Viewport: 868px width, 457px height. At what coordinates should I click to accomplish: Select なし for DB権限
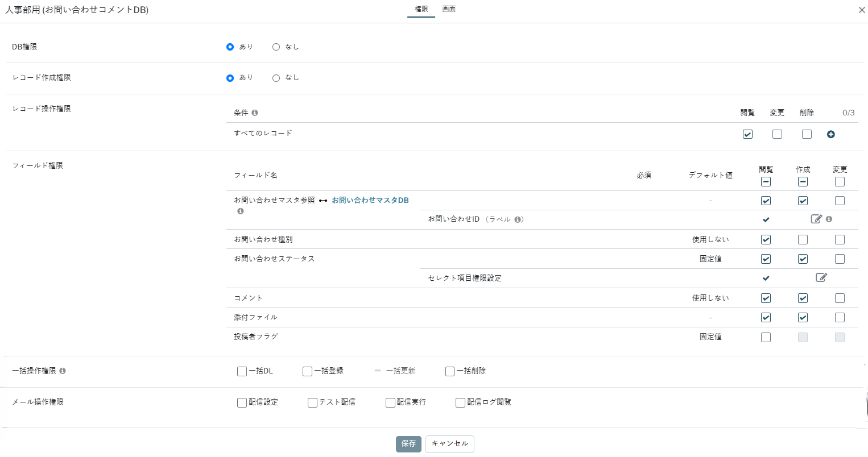[x=276, y=47]
